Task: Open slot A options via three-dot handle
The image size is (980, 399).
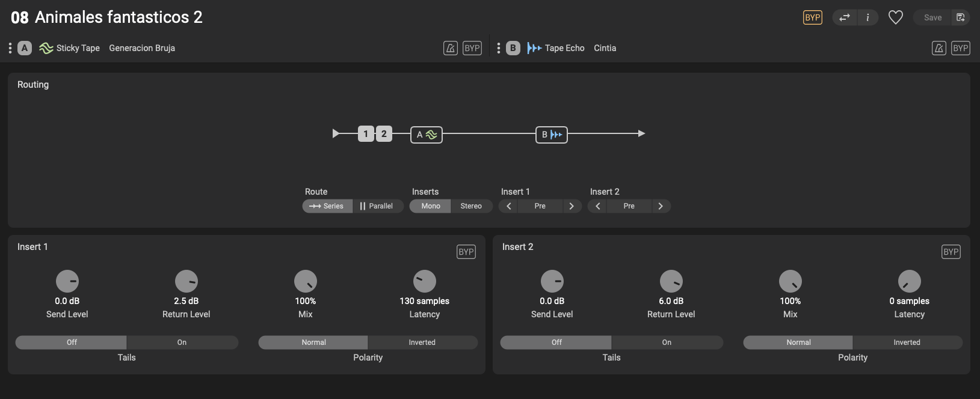Action: point(10,48)
